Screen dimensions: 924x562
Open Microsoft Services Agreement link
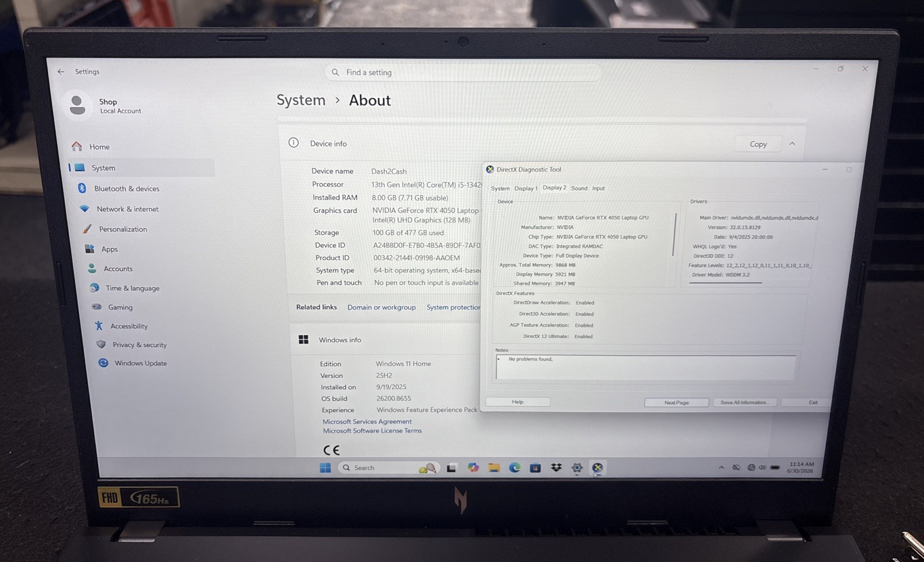click(367, 422)
